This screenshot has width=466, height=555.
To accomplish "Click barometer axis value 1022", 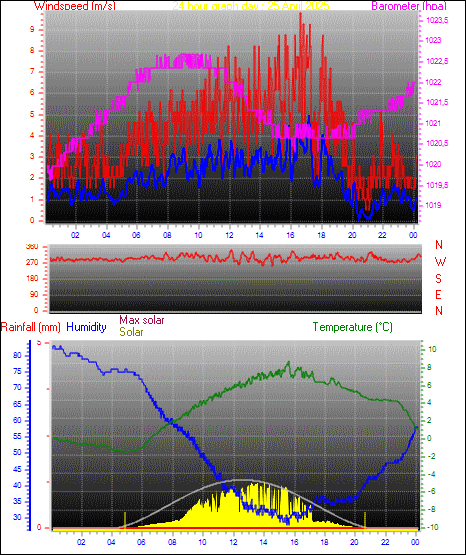I will [x=433, y=82].
